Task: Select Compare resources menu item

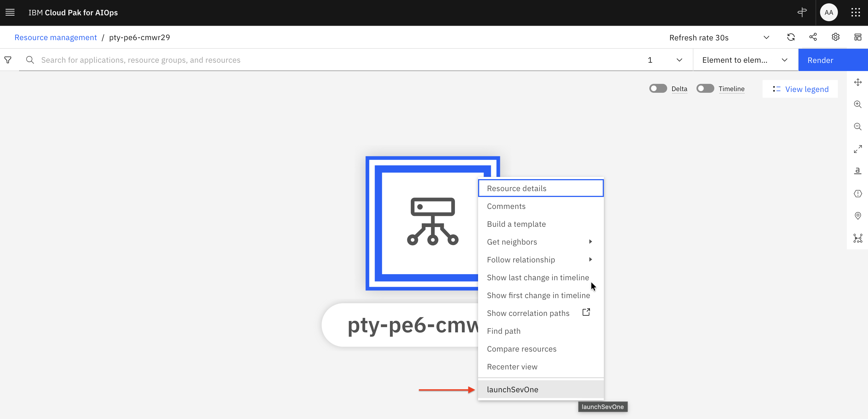Action: (x=541, y=349)
